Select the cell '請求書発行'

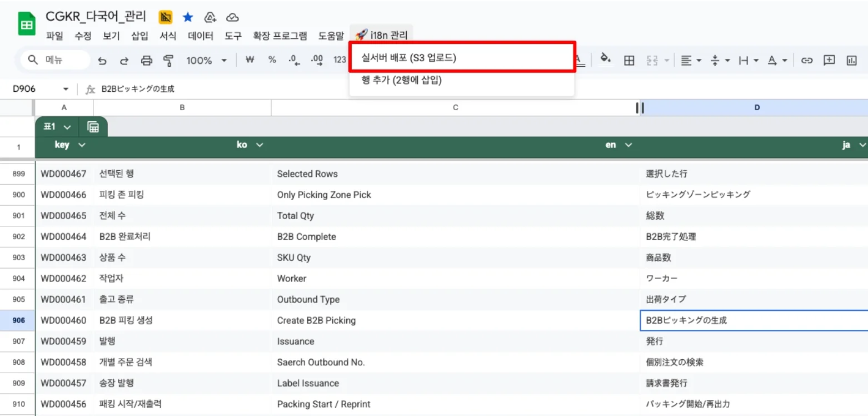coord(754,383)
